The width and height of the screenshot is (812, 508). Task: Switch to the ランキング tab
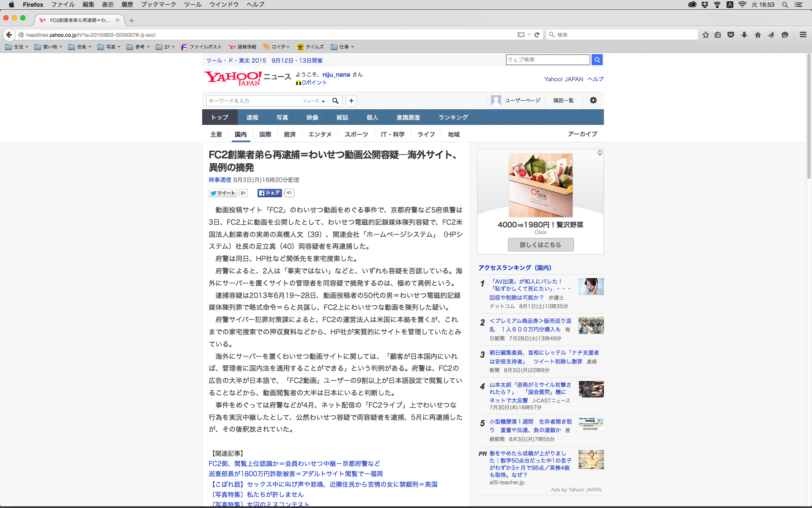tap(453, 117)
